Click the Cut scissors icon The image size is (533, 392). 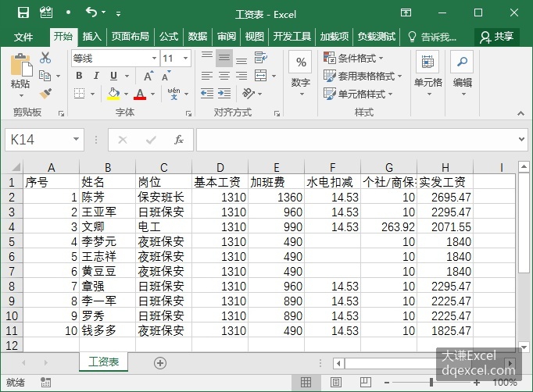click(x=45, y=58)
